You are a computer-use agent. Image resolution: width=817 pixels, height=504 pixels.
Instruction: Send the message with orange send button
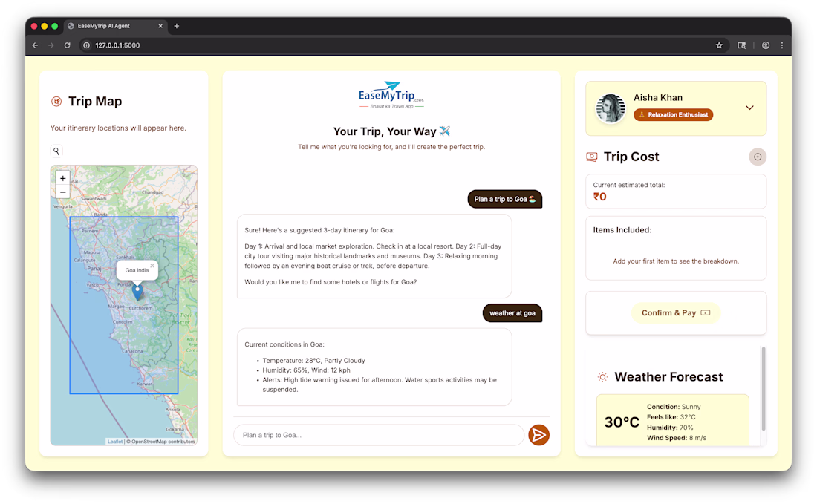coord(538,435)
